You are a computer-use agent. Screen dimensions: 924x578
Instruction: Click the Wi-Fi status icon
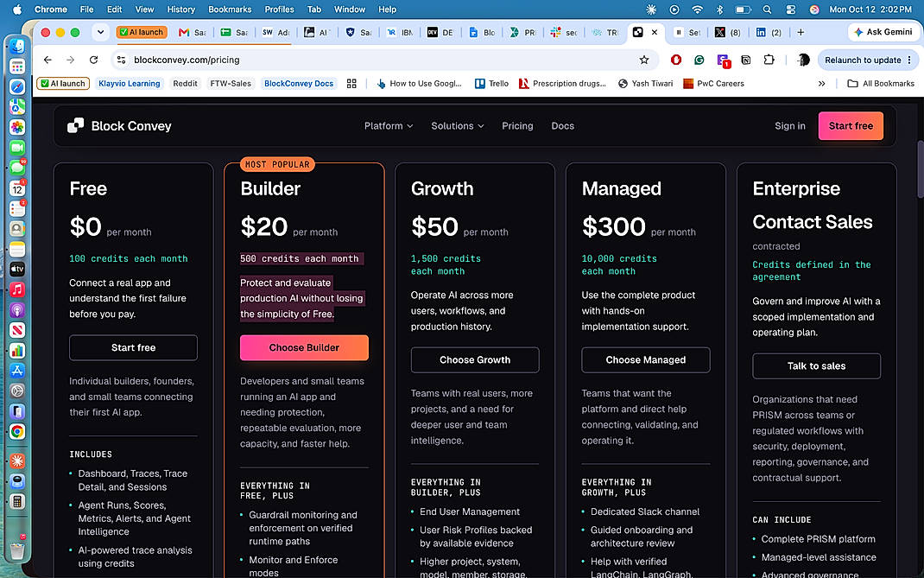[697, 10]
